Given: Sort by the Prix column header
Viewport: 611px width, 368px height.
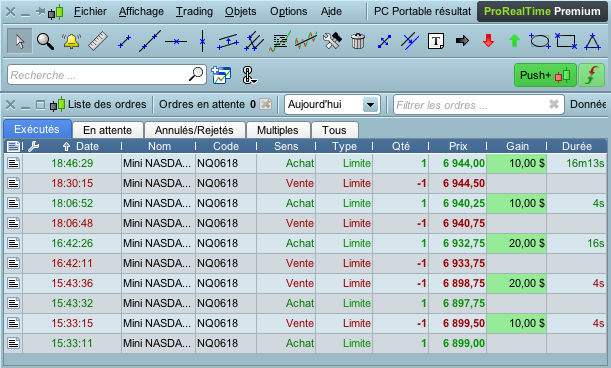Looking at the screenshot, I should [458, 146].
